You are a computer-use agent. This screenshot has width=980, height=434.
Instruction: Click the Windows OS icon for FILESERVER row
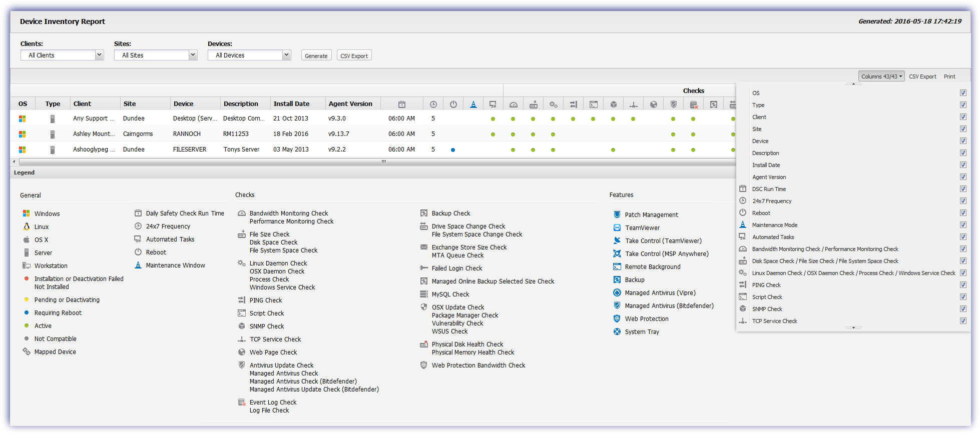[x=22, y=149]
